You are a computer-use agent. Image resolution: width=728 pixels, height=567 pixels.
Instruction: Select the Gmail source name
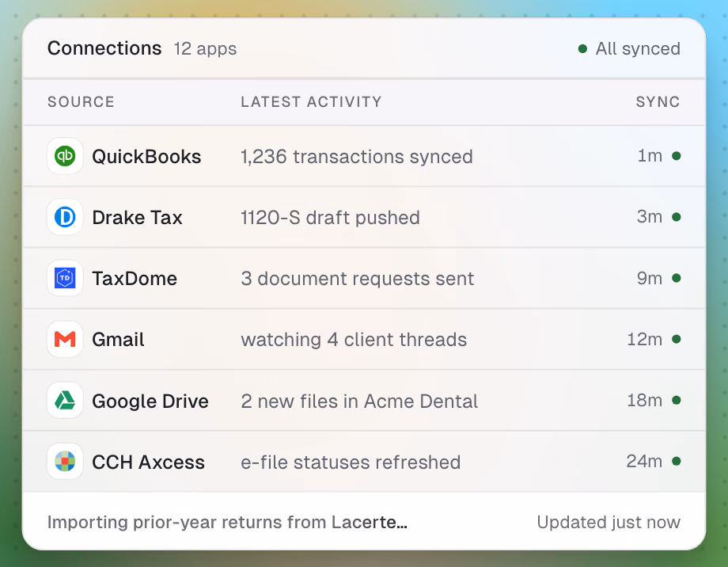pyautogui.click(x=118, y=340)
